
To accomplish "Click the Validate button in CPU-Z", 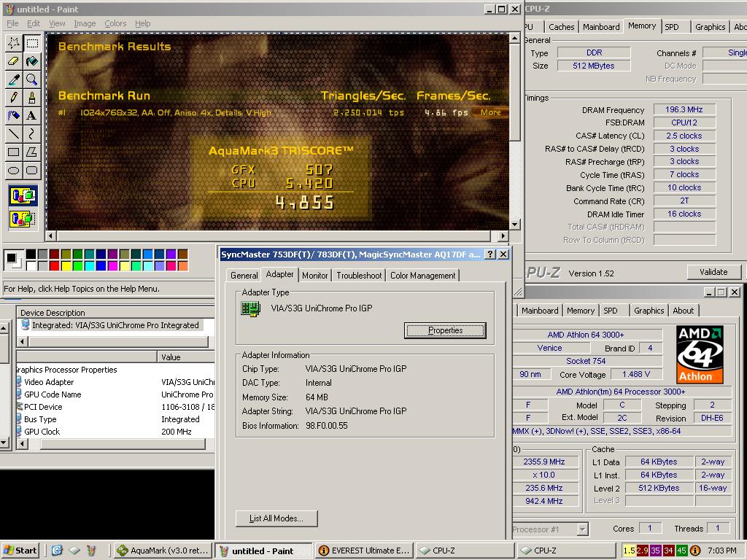I will (x=713, y=272).
